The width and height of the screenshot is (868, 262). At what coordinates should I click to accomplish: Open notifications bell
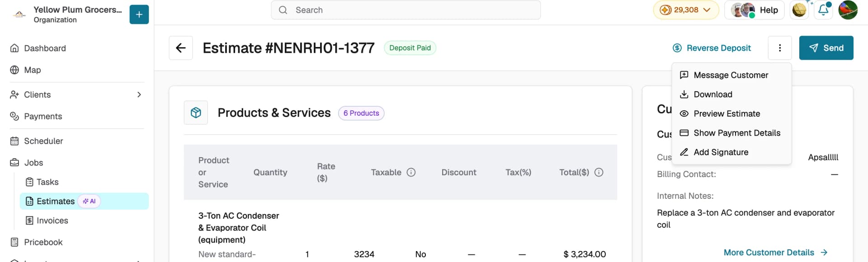pos(823,10)
